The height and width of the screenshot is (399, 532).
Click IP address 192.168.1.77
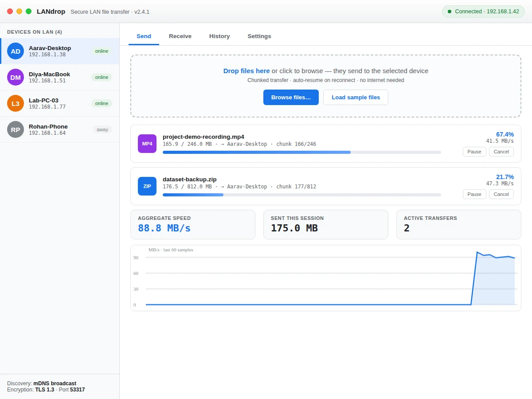click(x=47, y=107)
